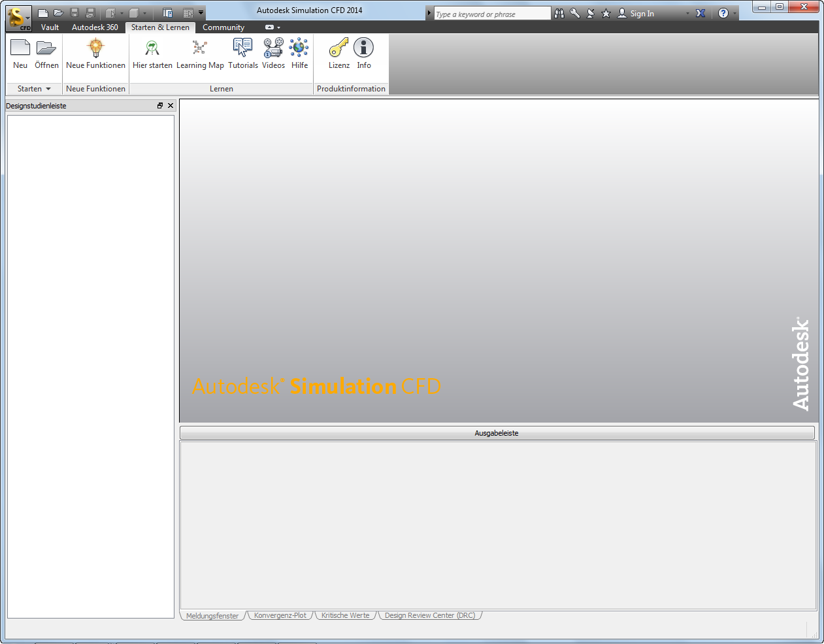The image size is (824, 644).
Task: Click the Öffnen folder ribbon icon
Action: click(x=46, y=48)
